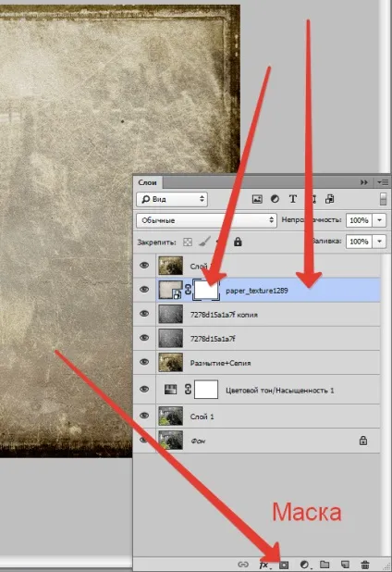Click the 7278d15a1a7f копия layer thumbnail

click(x=170, y=314)
